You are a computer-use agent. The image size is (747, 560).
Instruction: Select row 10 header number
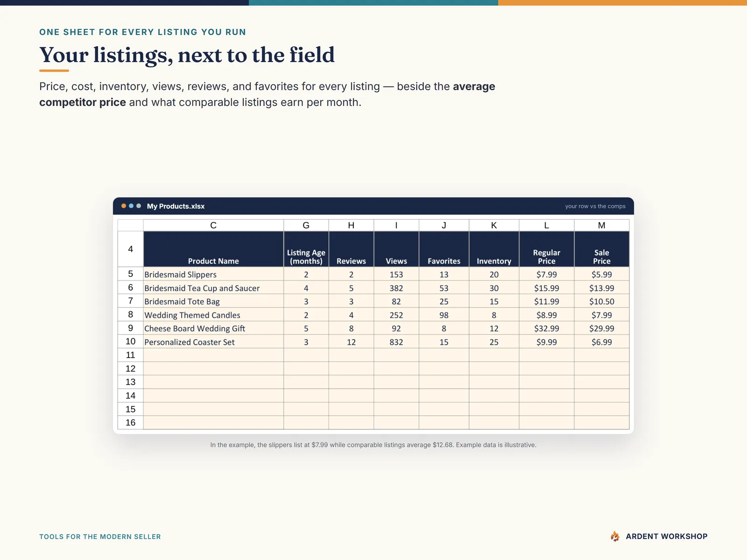(x=131, y=342)
